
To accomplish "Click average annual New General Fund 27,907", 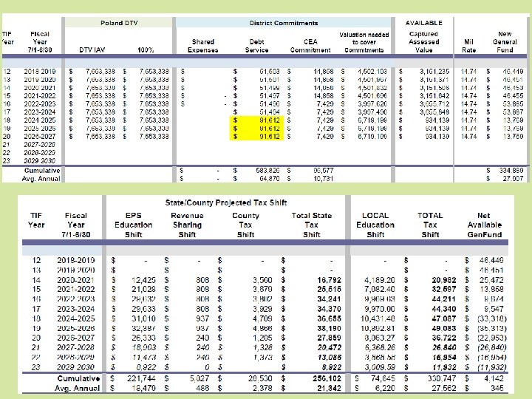I will [x=513, y=179].
